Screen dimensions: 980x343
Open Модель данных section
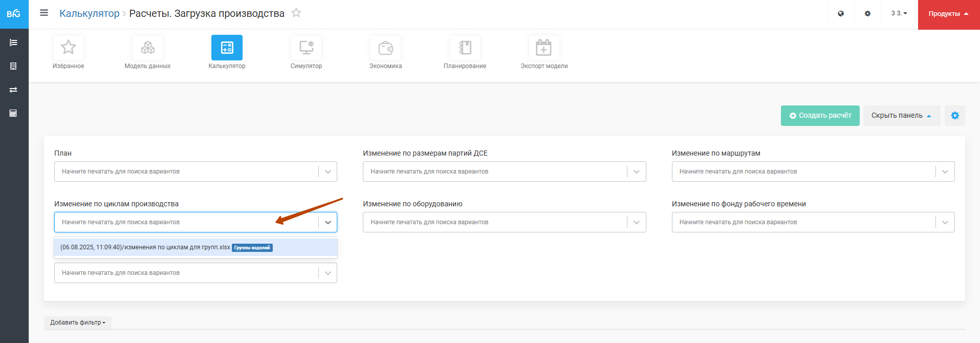click(x=147, y=52)
